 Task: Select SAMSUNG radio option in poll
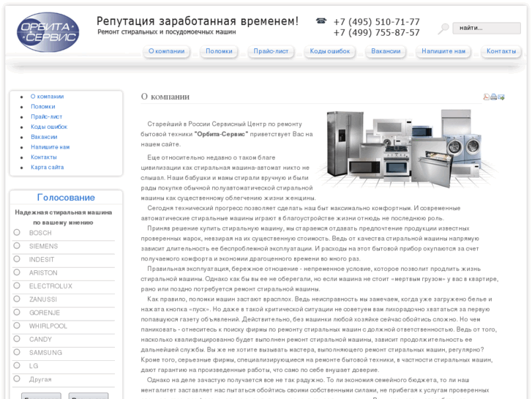17,352
